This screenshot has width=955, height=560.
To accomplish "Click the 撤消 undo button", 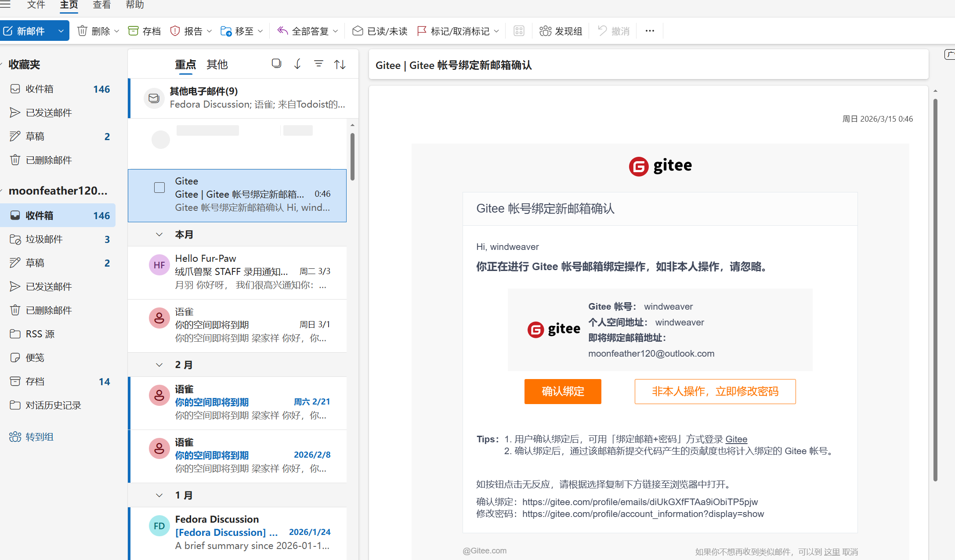I will click(614, 31).
